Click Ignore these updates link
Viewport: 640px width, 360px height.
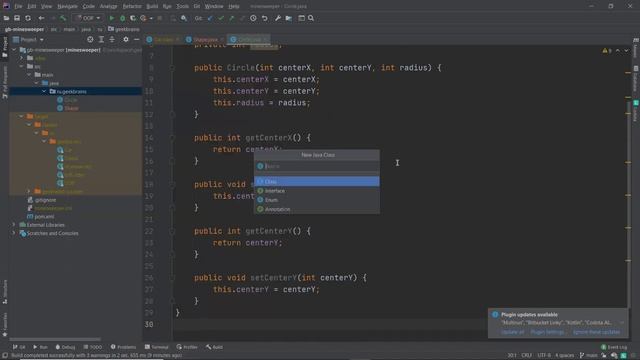pyautogui.click(x=596, y=332)
